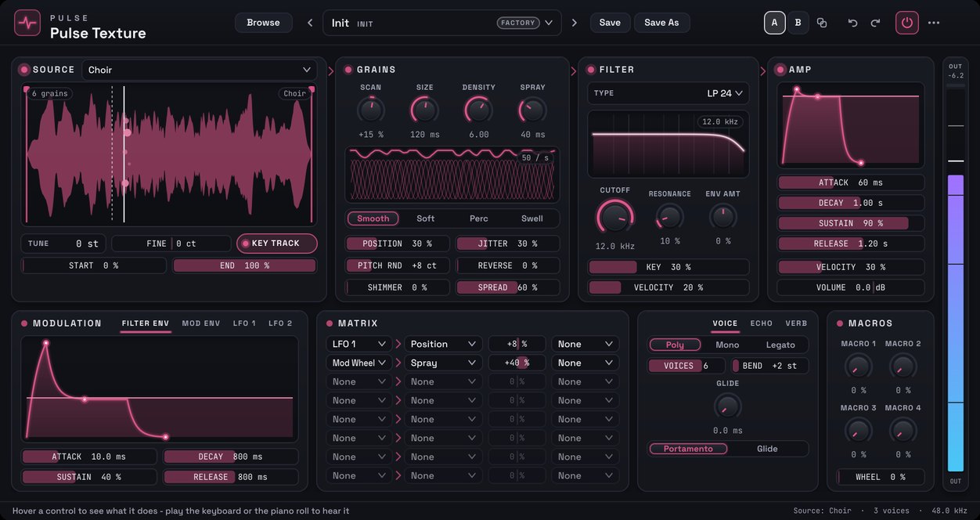Open the Mod Wheel source dropdown

358,363
